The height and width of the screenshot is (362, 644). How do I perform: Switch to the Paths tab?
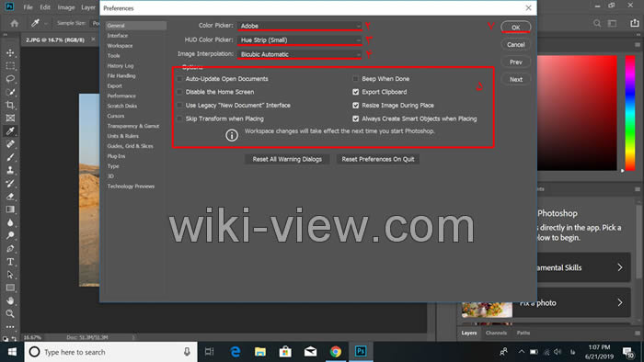point(523,333)
